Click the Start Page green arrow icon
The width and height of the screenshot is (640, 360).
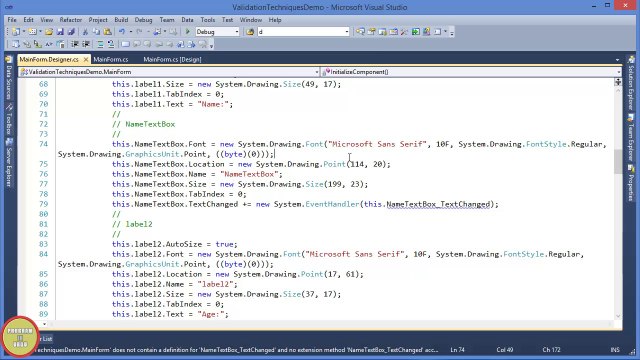click(x=416, y=31)
